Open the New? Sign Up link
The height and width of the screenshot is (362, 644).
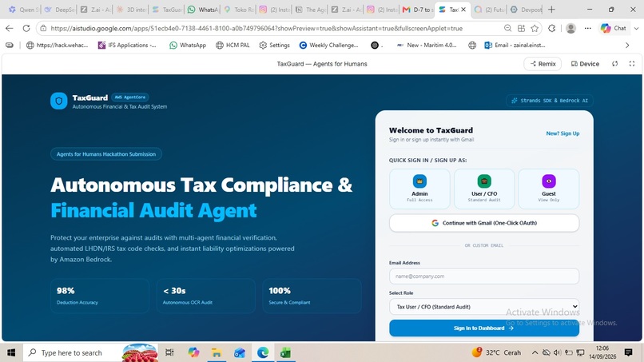pos(563,133)
